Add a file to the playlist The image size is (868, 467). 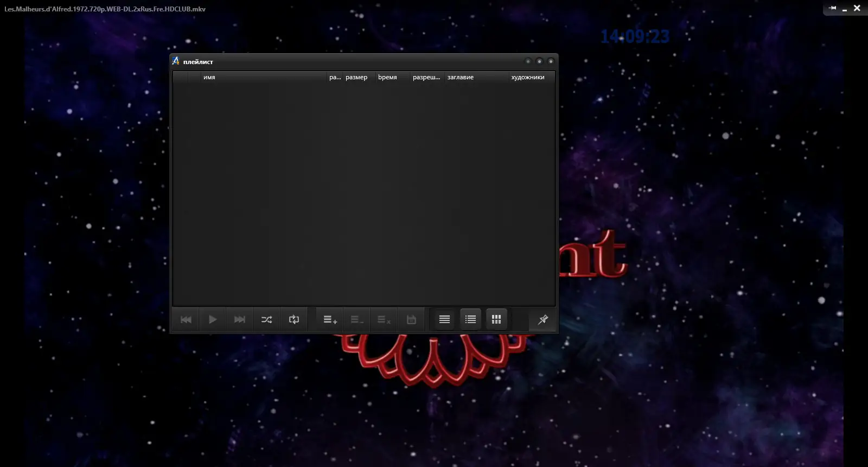point(330,319)
